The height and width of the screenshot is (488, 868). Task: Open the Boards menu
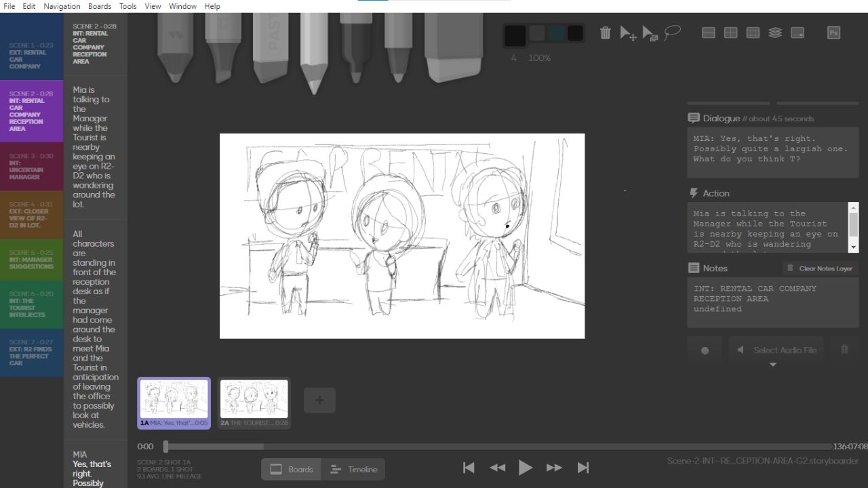tap(100, 6)
